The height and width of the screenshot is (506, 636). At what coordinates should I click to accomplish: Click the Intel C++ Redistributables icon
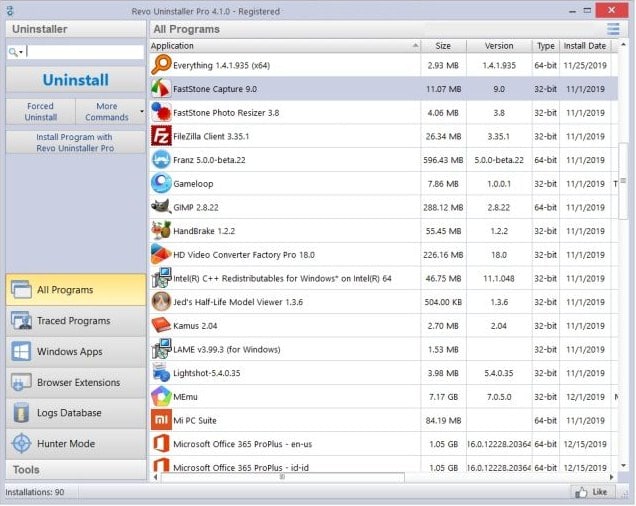click(161, 278)
